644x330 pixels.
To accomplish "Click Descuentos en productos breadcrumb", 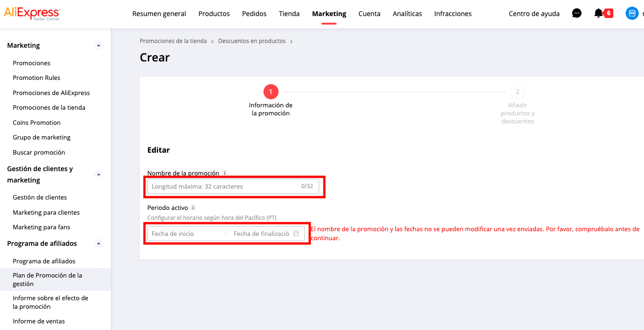I will (252, 41).
